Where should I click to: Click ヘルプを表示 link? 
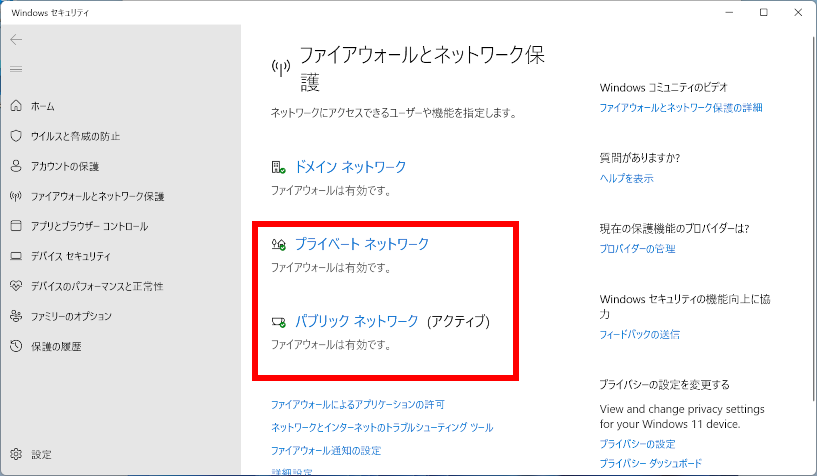626,178
